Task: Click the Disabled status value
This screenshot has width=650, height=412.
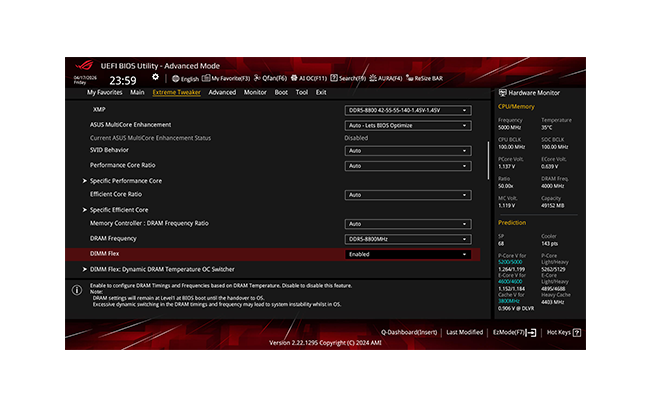Action: tap(356, 138)
